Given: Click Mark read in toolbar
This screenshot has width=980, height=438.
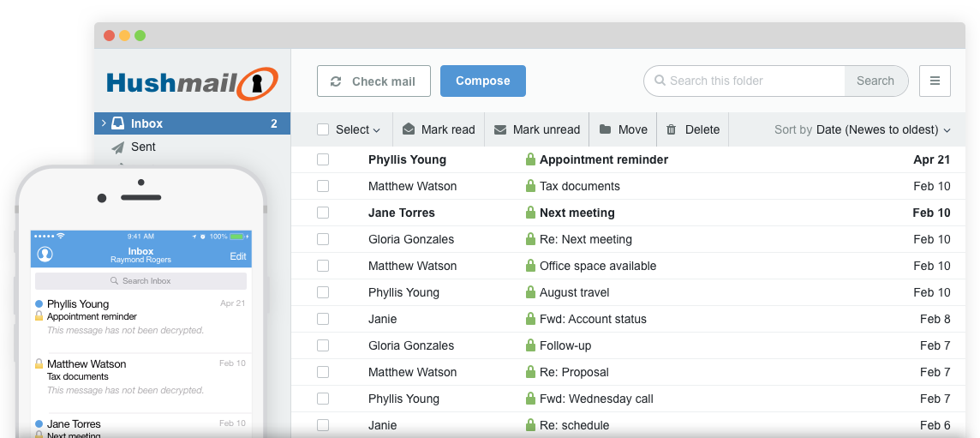Looking at the screenshot, I should pos(439,129).
